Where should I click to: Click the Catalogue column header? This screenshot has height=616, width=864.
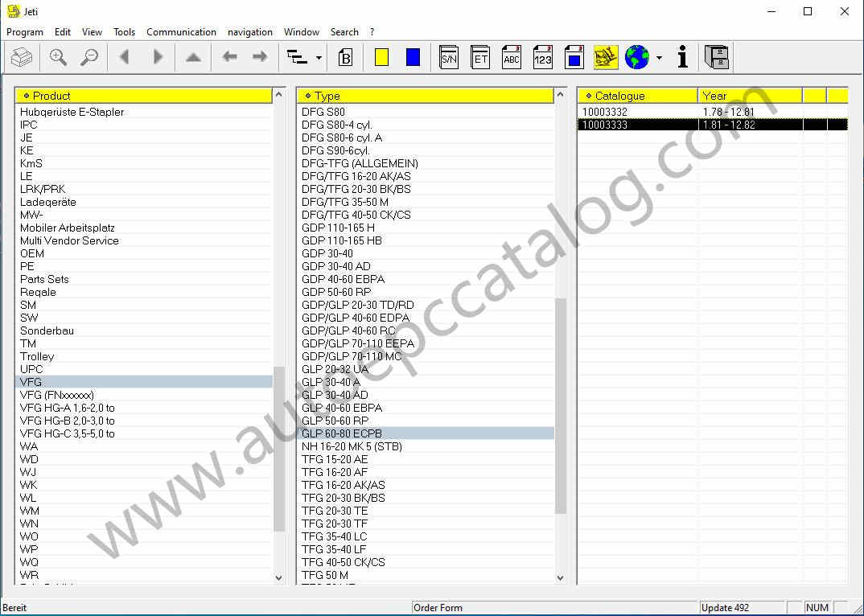tap(637, 96)
